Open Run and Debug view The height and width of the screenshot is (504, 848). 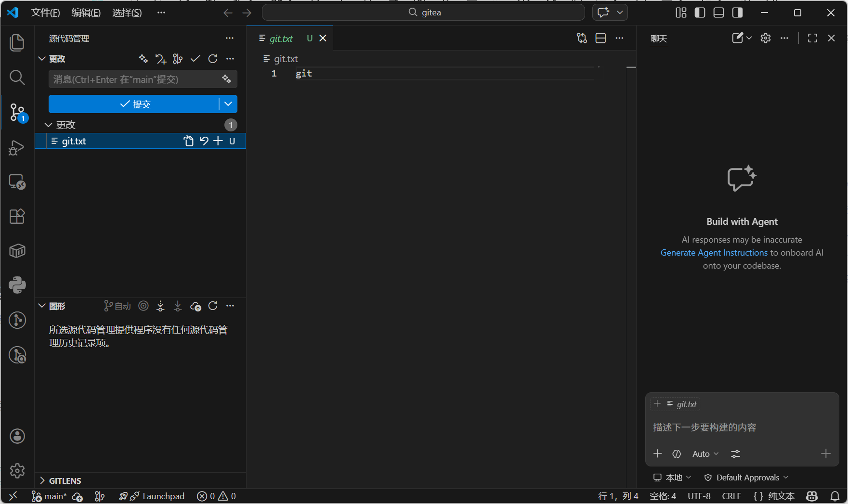coord(17,147)
